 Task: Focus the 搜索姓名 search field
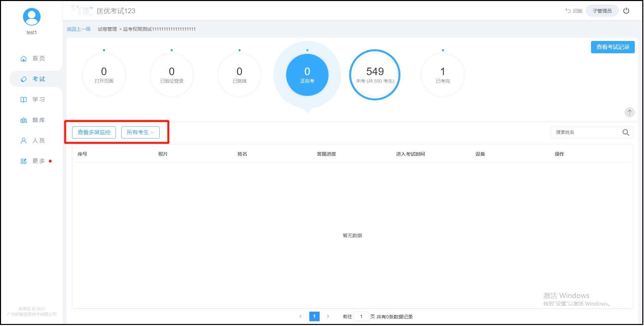(586, 132)
